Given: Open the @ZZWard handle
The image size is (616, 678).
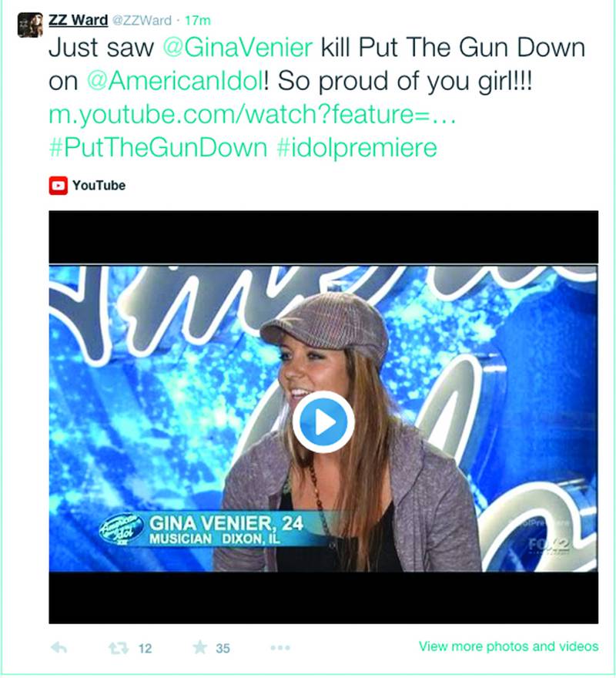Looking at the screenshot, I should (142, 20).
